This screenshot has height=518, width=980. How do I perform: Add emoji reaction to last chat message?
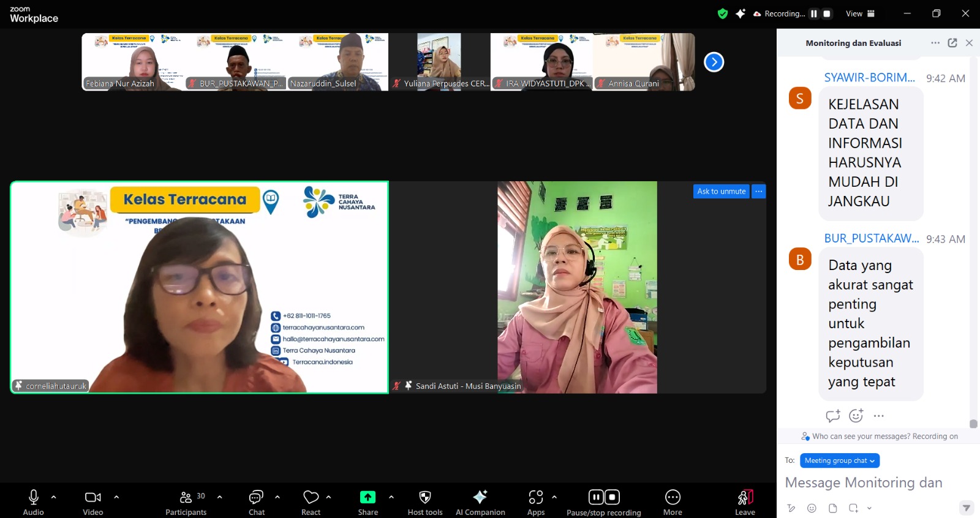tap(856, 416)
